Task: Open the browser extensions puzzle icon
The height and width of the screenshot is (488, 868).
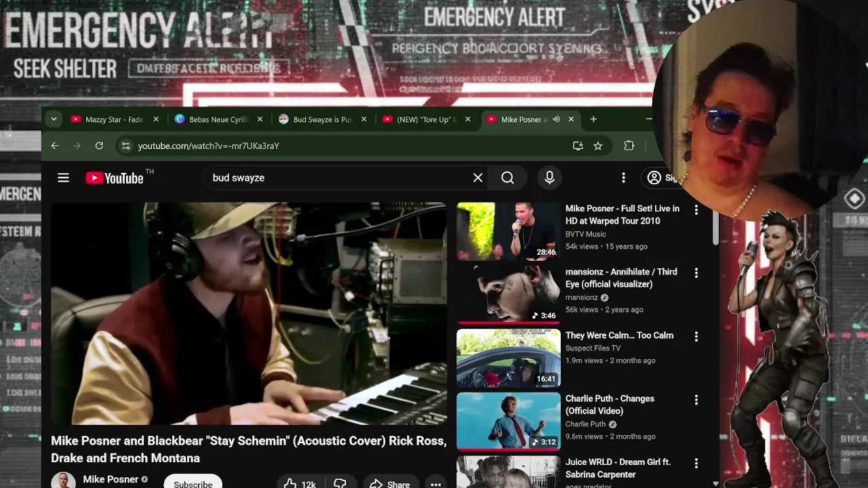Action: (629, 146)
